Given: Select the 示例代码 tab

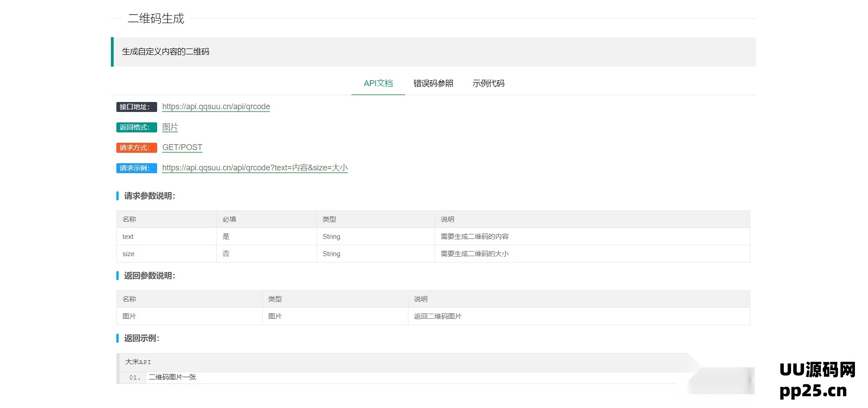Looking at the screenshot, I should click(488, 83).
